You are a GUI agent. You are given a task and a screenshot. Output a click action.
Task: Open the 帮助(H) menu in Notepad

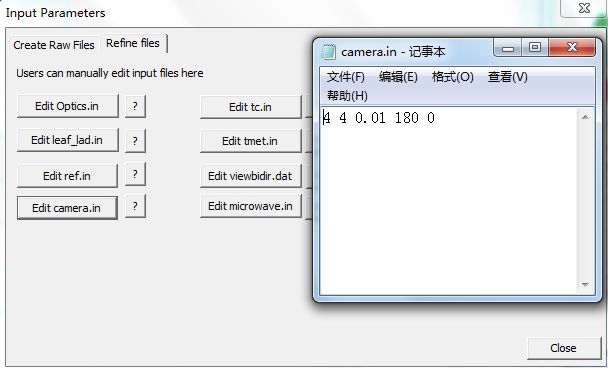pos(347,95)
